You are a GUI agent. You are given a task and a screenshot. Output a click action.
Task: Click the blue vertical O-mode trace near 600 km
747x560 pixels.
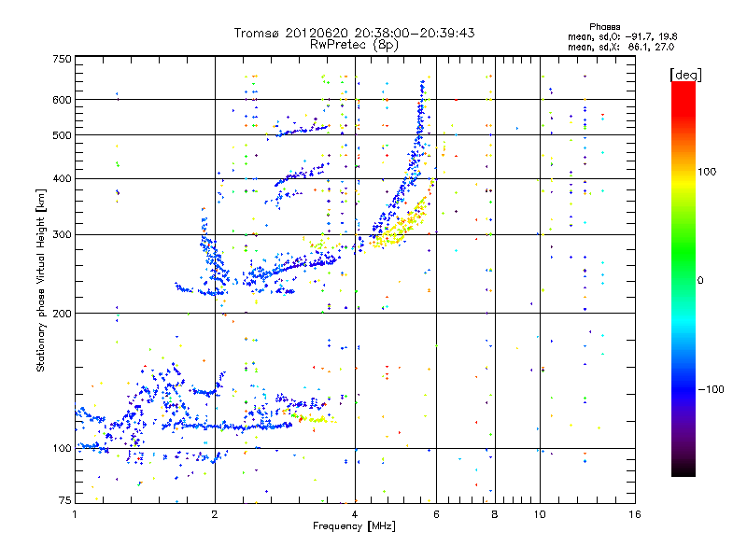click(x=420, y=107)
